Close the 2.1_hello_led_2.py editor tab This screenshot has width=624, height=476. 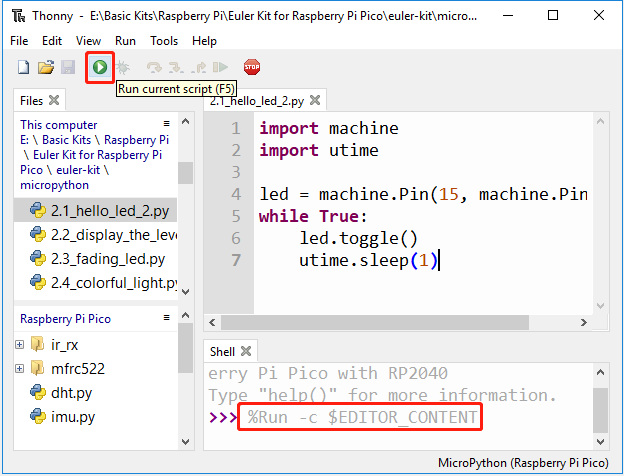tap(315, 100)
